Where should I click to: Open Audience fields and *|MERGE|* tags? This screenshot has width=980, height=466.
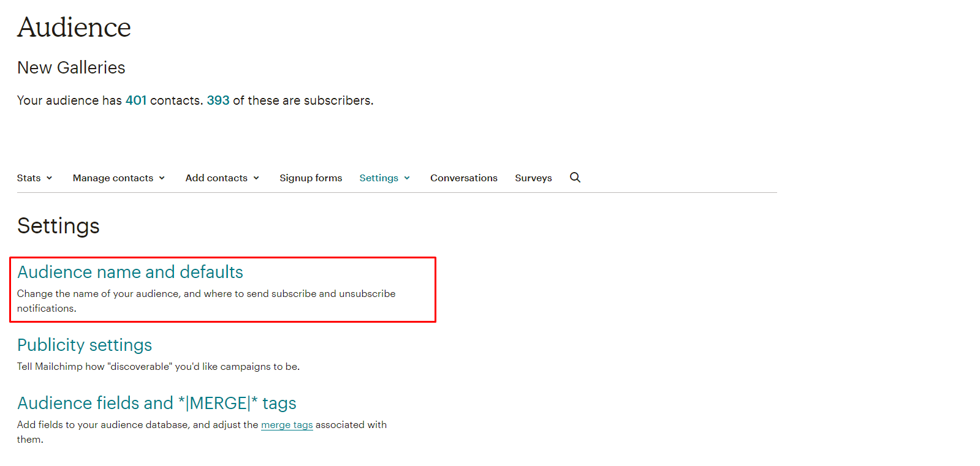click(x=156, y=403)
